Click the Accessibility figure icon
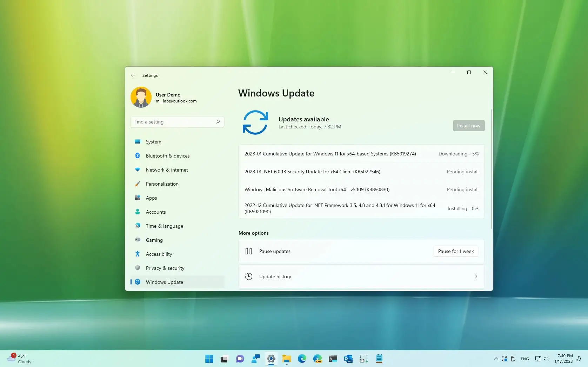The height and width of the screenshot is (367, 588). [x=138, y=254]
